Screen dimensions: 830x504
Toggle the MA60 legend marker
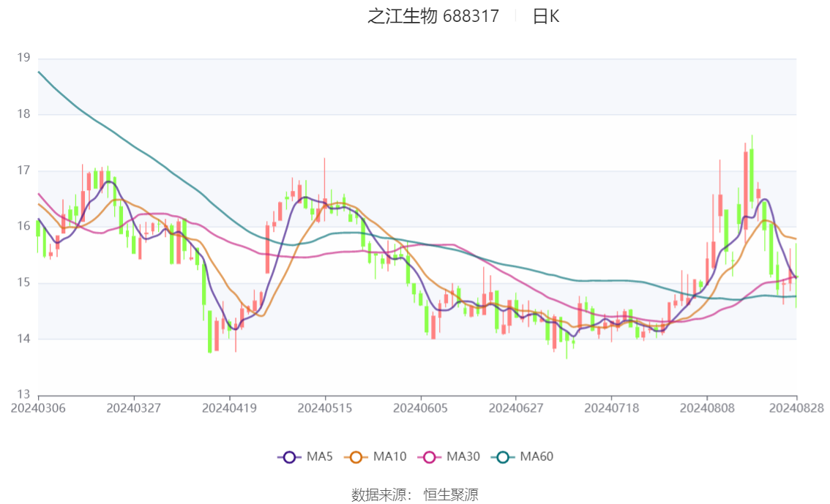coord(503,457)
